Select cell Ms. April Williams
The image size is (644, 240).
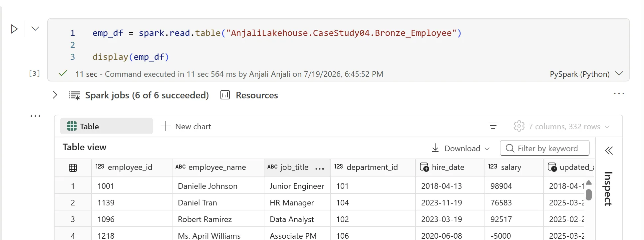[x=218, y=235]
